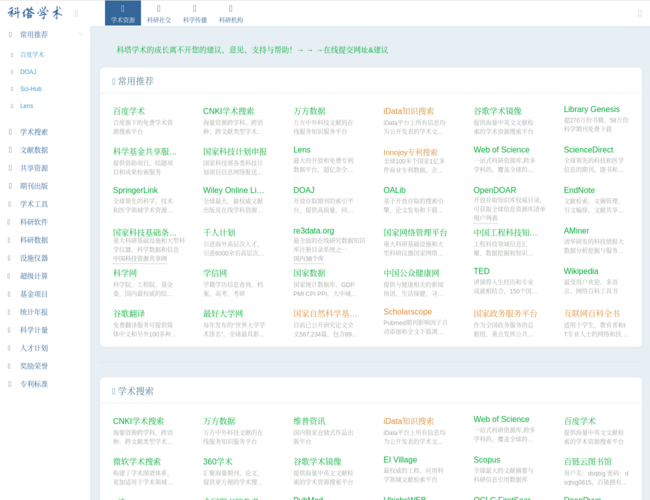Screen dimensions: 650x500
Task: Click the icon before 文献数据 in sidebar
Action: (x=11, y=150)
